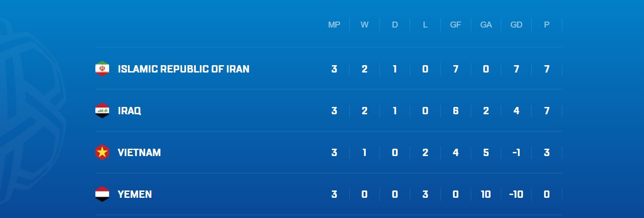Click the W column header
Image resolution: width=644 pixels, height=218 pixels.
364,25
